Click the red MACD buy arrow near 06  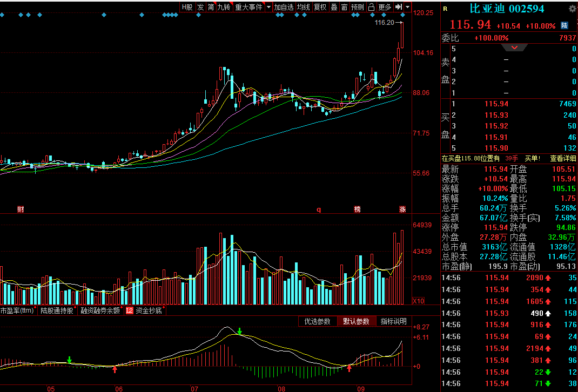coord(115,369)
